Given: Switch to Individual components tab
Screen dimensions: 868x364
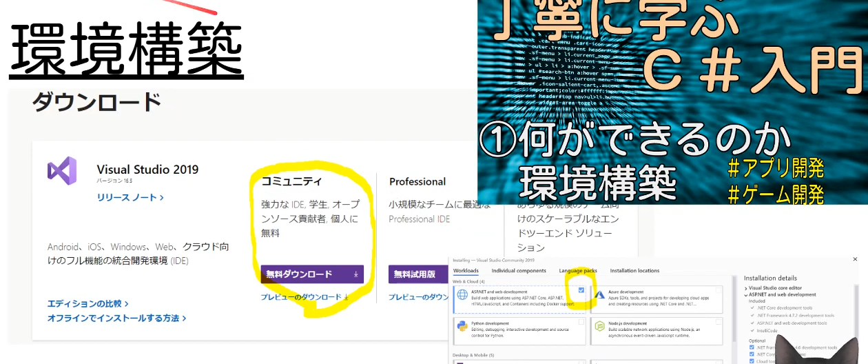Looking at the screenshot, I should (519, 271).
